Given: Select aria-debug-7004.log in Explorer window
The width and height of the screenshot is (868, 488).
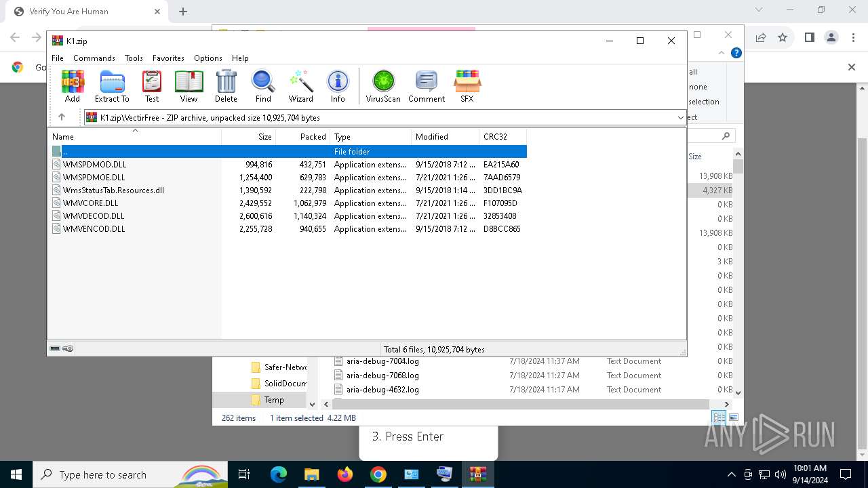Looking at the screenshot, I should (382, 361).
